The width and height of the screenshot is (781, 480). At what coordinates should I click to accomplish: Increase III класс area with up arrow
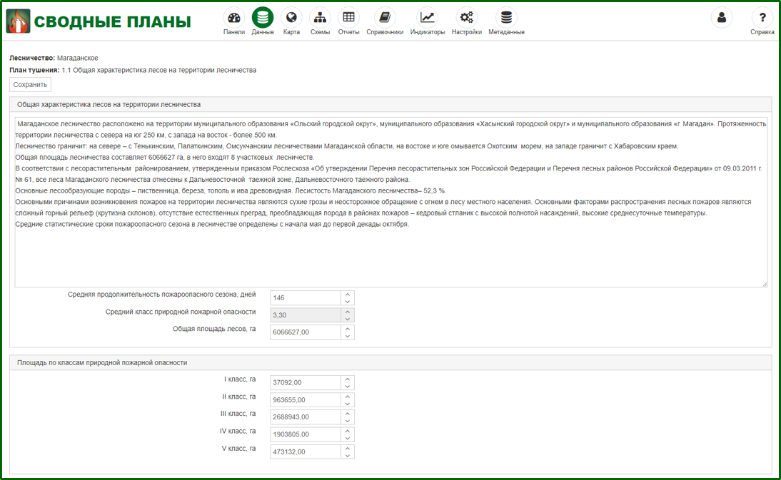pyautogui.click(x=348, y=413)
